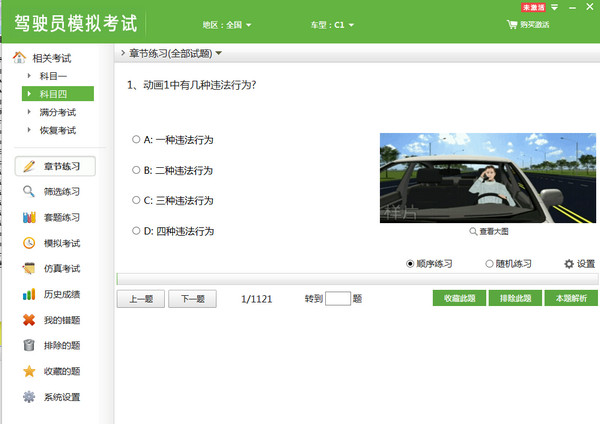Click the 下一题 button
Image resolution: width=600 pixels, height=424 pixels.
tap(192, 299)
